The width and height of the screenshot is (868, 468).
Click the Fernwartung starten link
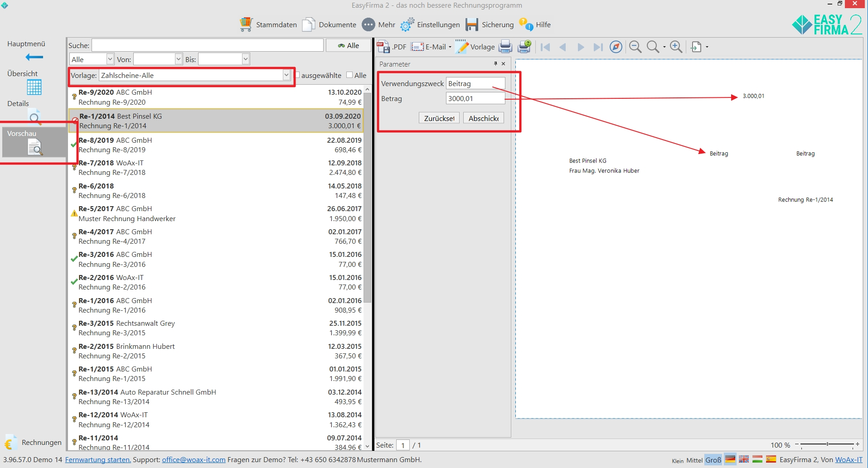click(98, 459)
